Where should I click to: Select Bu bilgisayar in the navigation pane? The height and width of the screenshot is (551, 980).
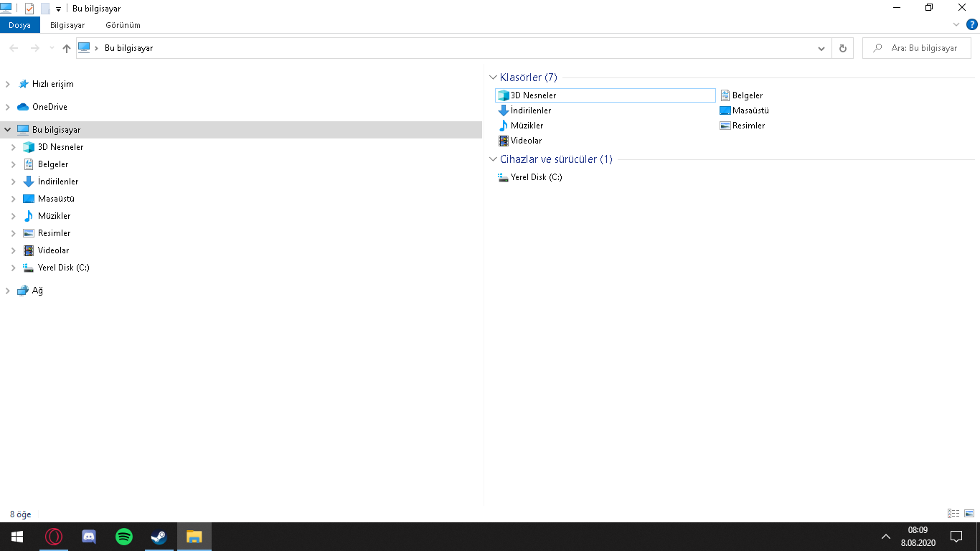(x=241, y=130)
